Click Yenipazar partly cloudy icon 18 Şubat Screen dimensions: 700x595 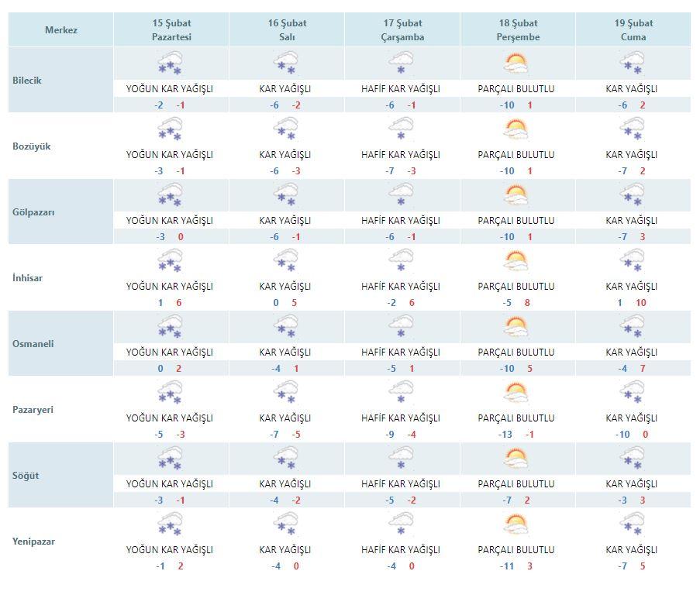[x=516, y=524]
